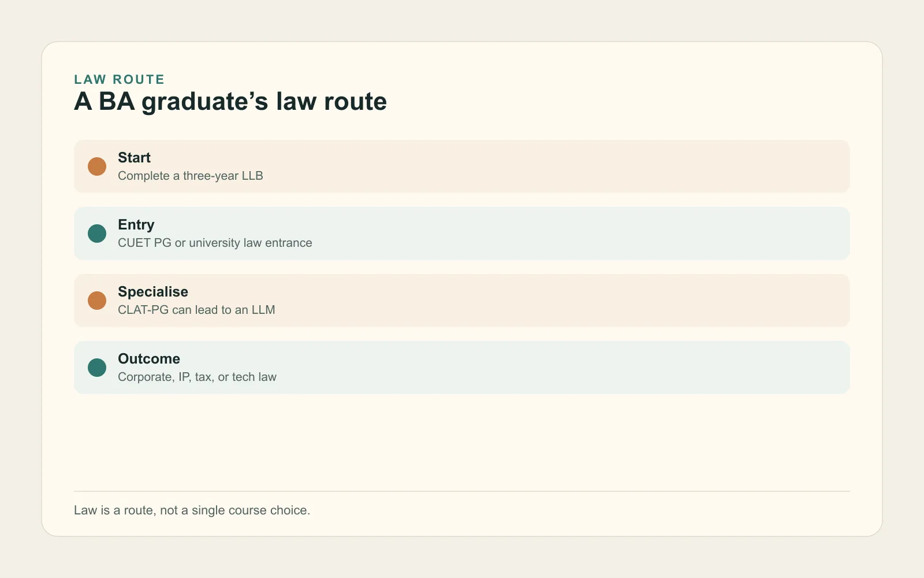Click 'Complete a three-year LLB' text
Screen dimensions: 924x578
click(191, 176)
